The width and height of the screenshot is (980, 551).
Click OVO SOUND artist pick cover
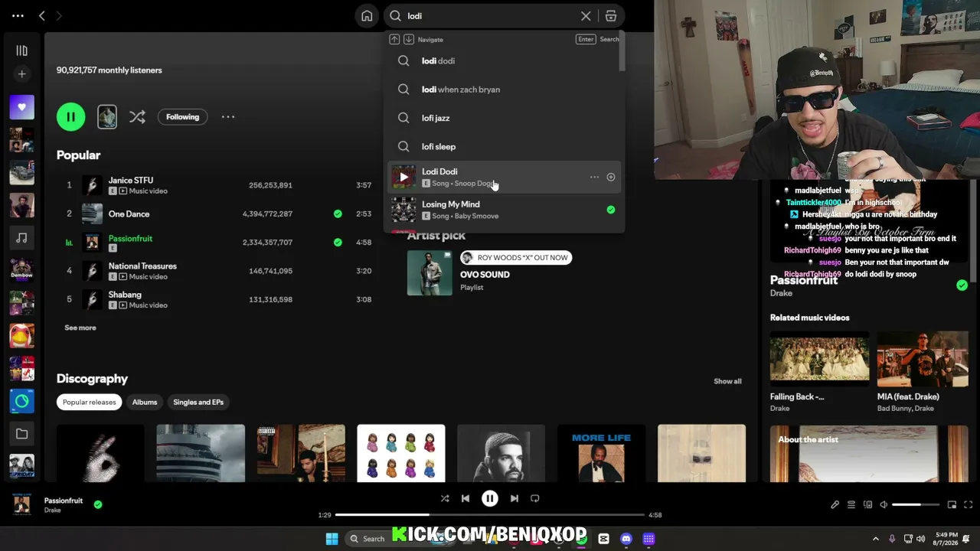coord(430,273)
